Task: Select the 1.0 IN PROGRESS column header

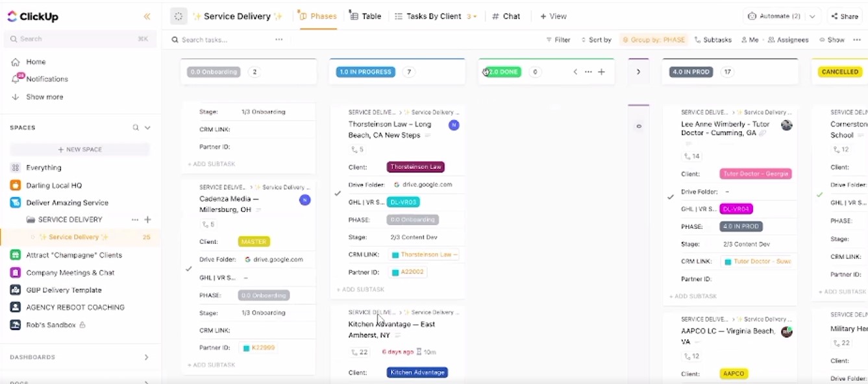Action: (x=366, y=72)
